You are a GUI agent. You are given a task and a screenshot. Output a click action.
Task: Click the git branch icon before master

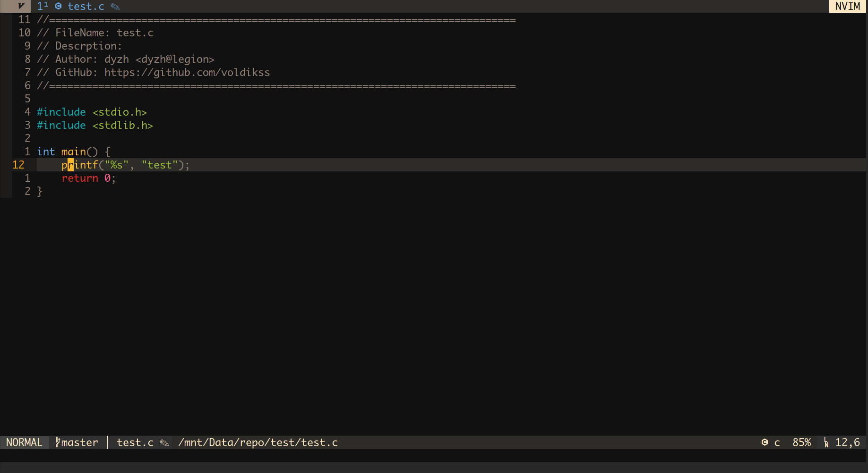point(58,442)
